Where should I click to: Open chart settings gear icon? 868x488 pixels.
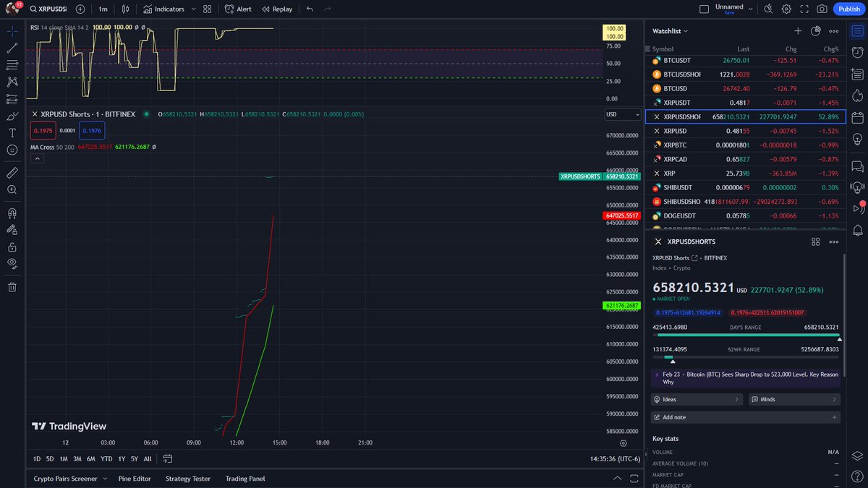pyautogui.click(x=786, y=9)
